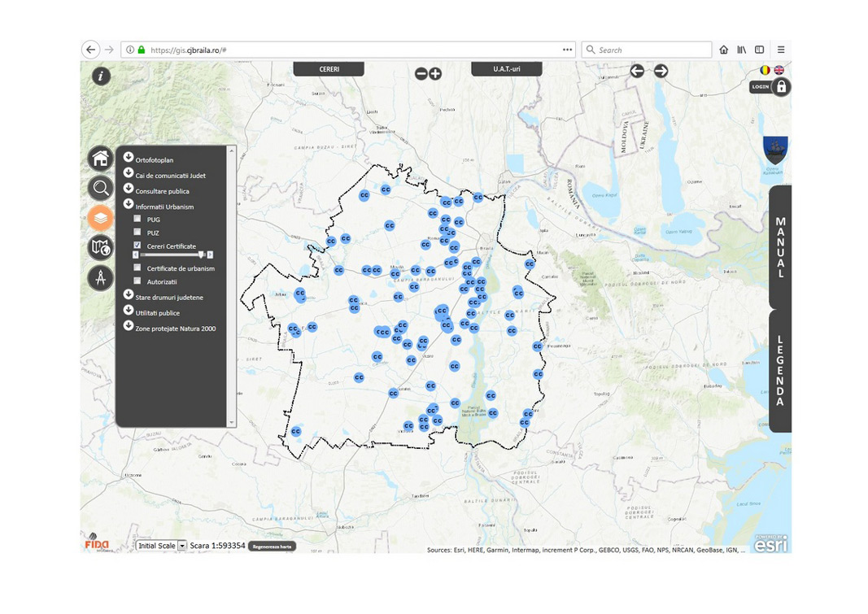Click the info icon at top-left
868x614 pixels.
pyautogui.click(x=101, y=76)
